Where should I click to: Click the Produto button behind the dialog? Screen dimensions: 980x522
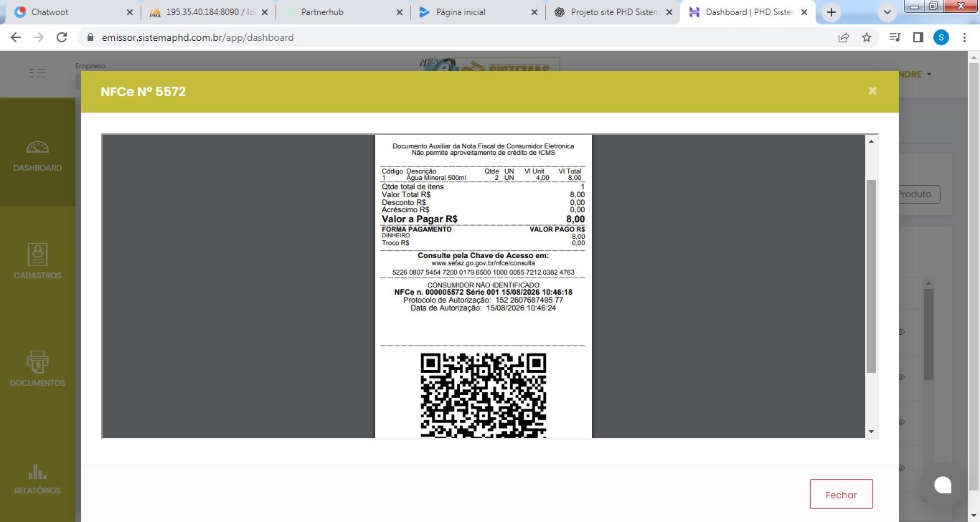(918, 194)
